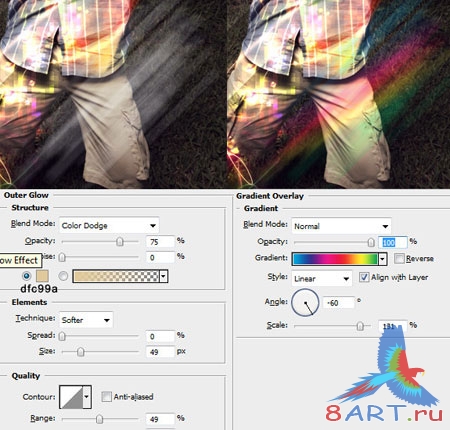This screenshot has height=430, width=450.
Task: Click the Range slider handle
Action: coord(99,419)
